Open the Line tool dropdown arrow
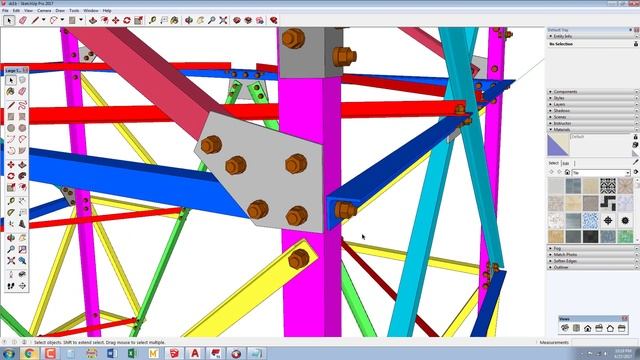 (43, 20)
